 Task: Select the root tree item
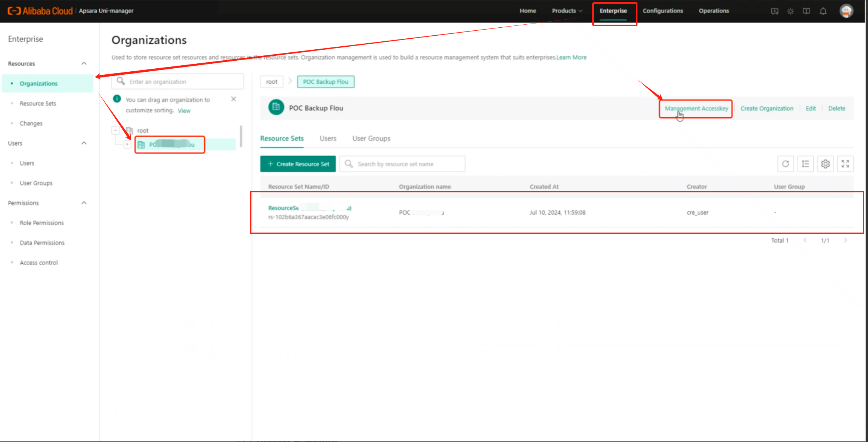(143, 130)
